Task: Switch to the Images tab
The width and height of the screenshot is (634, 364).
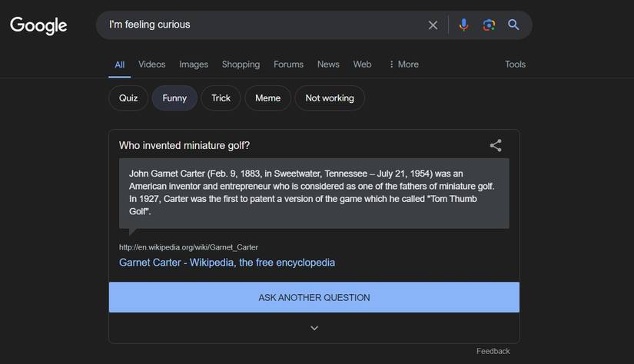Action: [194, 65]
